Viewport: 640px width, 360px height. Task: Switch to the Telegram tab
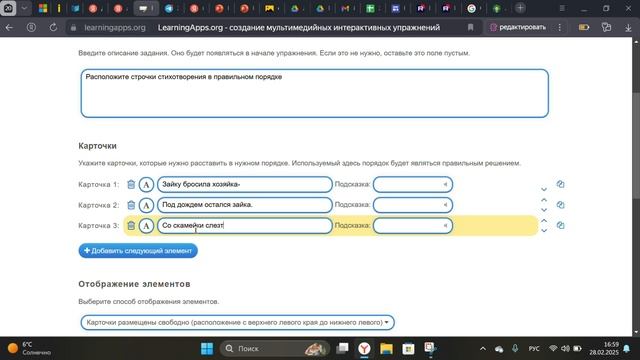169,8
